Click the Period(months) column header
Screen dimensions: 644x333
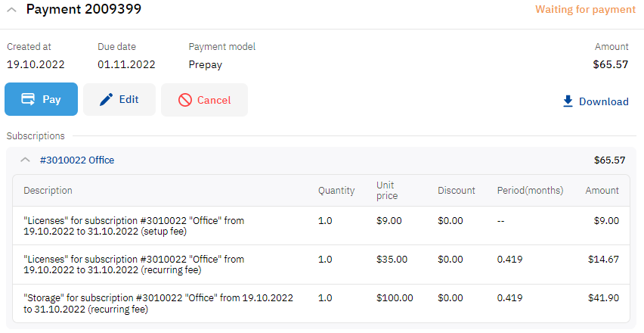[530, 191]
